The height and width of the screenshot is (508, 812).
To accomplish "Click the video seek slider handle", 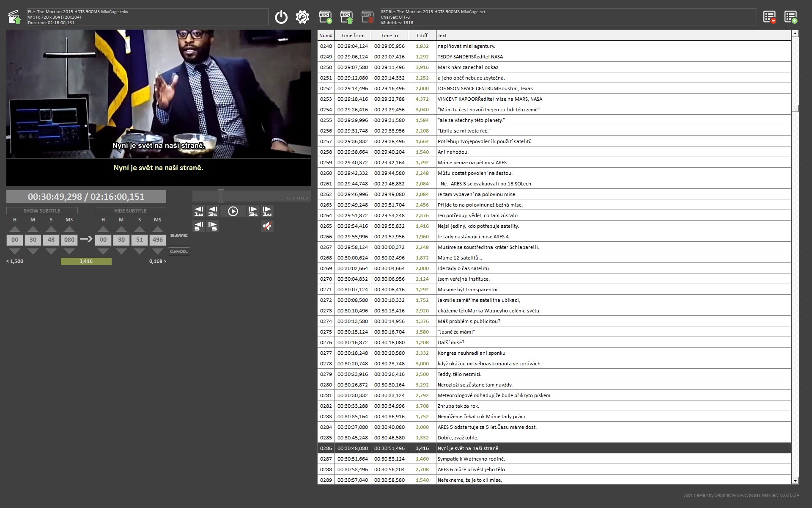I will (x=221, y=196).
